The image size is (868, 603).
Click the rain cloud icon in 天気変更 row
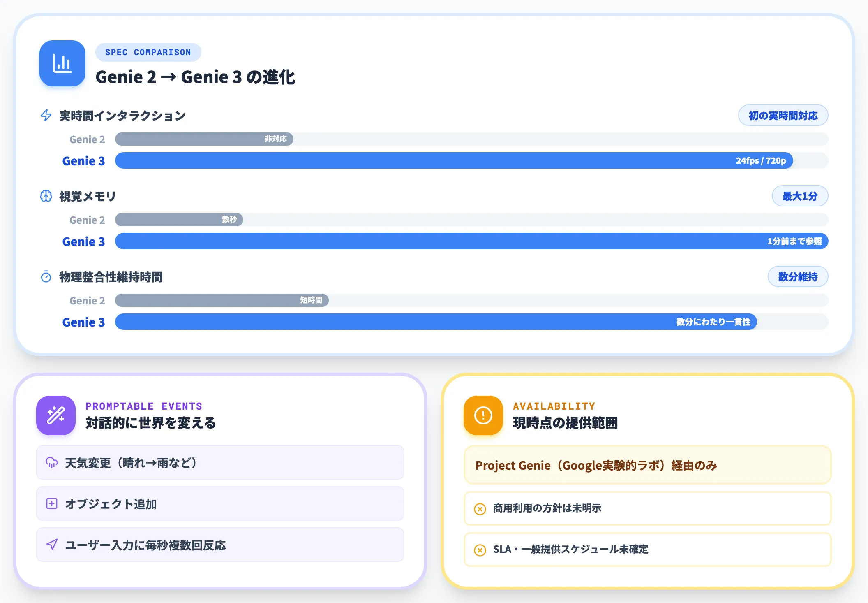click(52, 463)
